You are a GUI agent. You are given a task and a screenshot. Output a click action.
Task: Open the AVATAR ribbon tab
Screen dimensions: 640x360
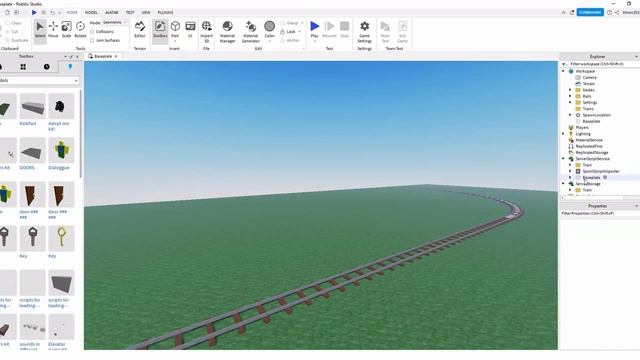[x=111, y=13]
